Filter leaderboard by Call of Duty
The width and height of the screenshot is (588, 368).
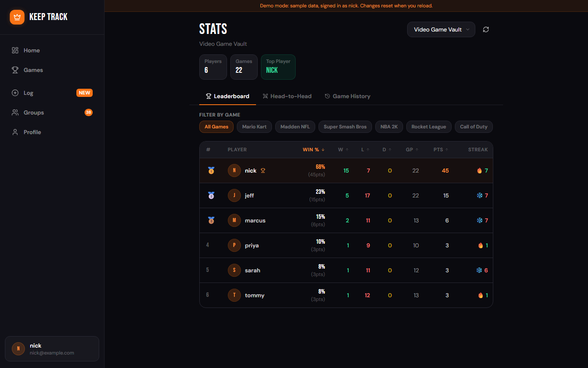pos(474,127)
